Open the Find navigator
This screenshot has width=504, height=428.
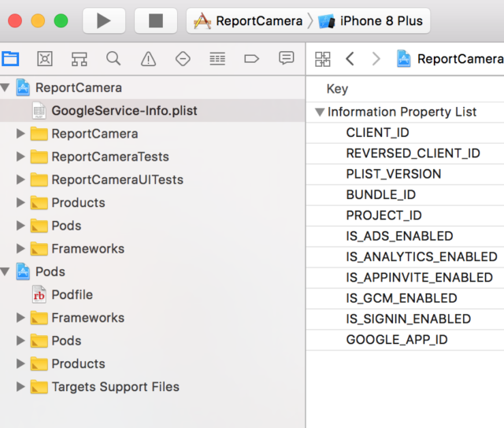click(113, 59)
